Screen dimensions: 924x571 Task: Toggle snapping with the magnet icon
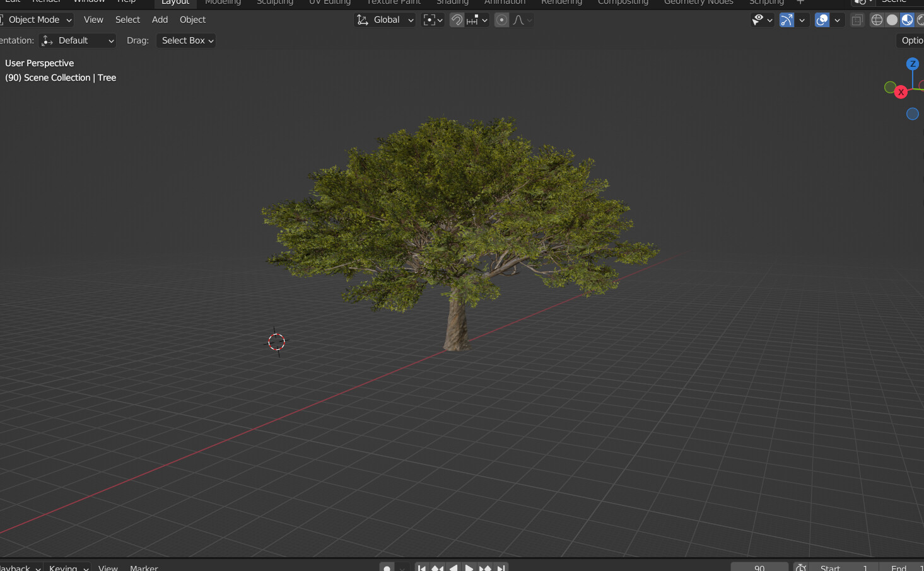click(x=456, y=20)
